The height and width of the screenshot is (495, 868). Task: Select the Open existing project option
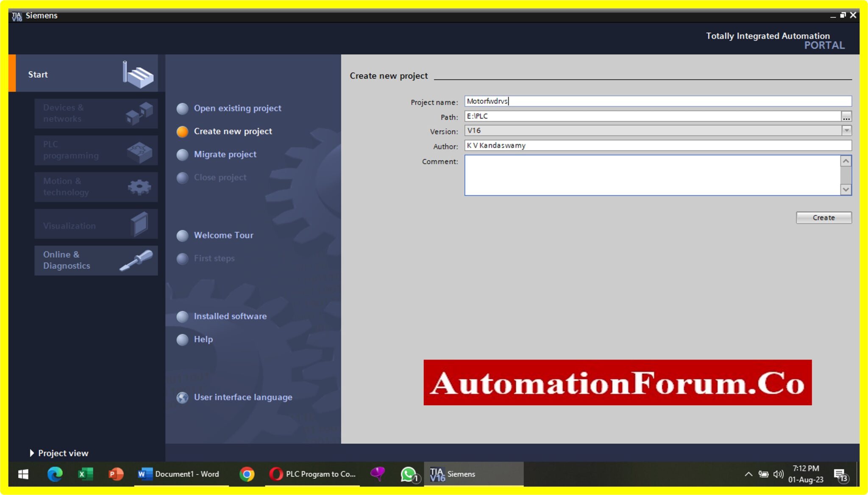(x=237, y=108)
